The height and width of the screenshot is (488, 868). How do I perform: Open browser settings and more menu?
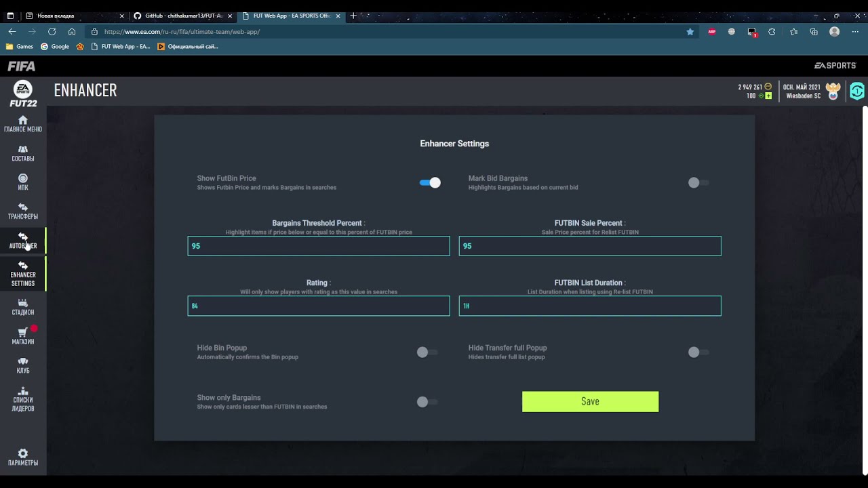pos(855,32)
